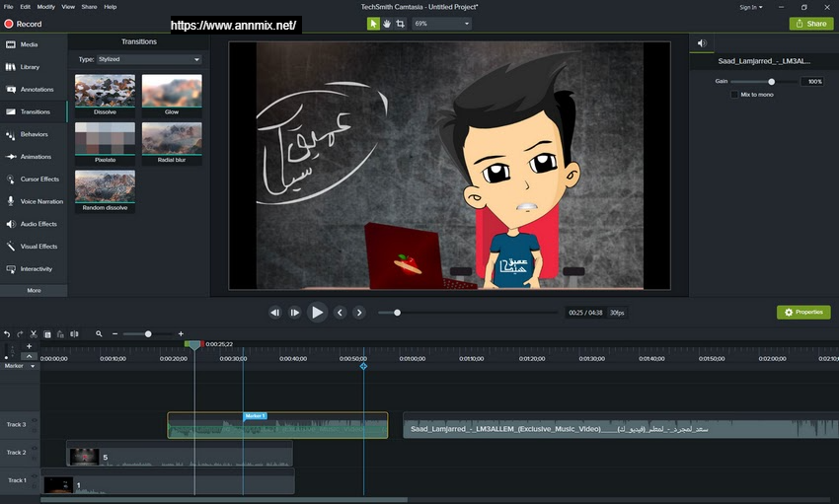
Task: Enable the Mix to mono checkbox
Action: [734, 95]
